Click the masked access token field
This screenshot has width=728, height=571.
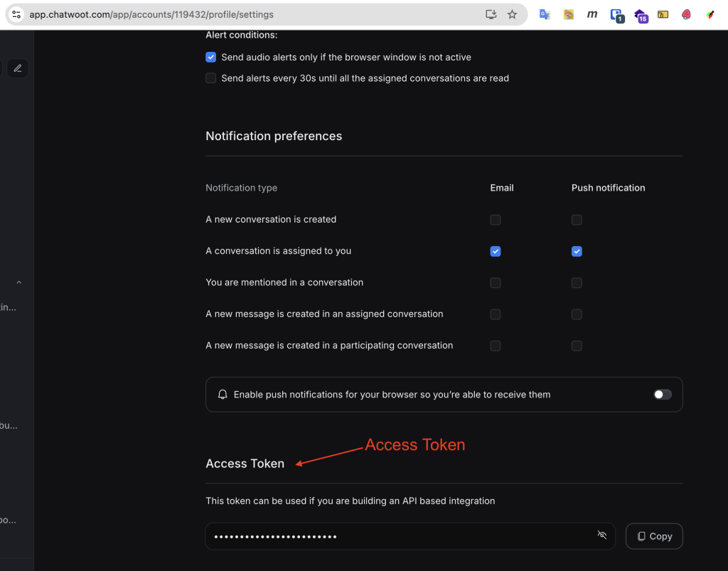(398, 536)
